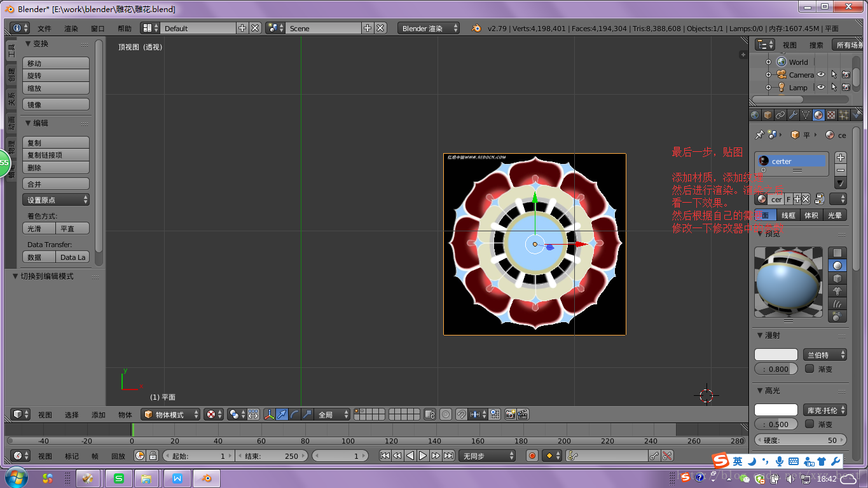Toggle Camera visibility eye in outliner

[x=821, y=74]
